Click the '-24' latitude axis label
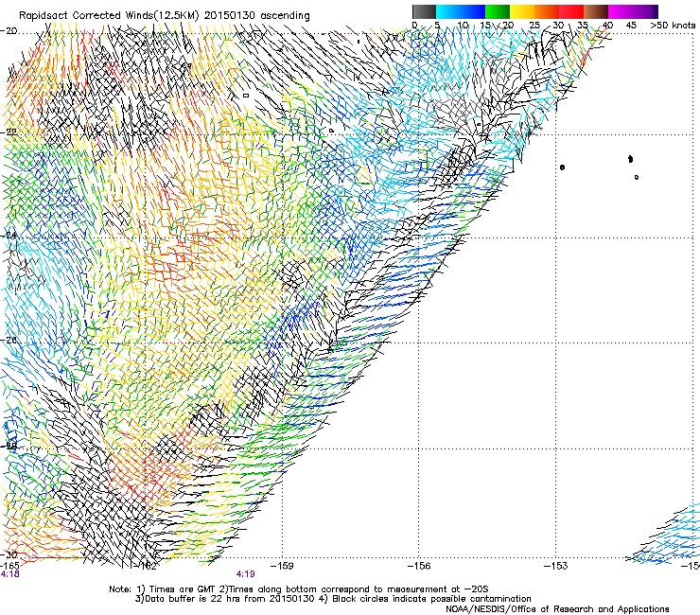 9,236
